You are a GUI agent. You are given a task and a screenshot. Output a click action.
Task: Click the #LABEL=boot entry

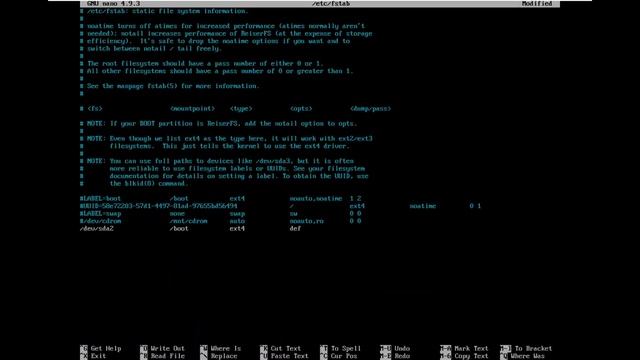coord(100,198)
